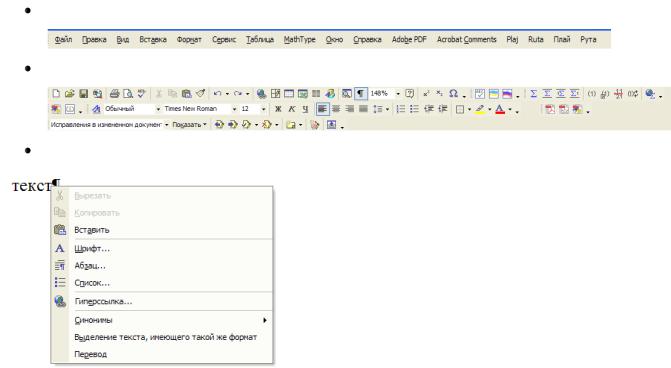Open the Вставка menu

tap(153, 39)
